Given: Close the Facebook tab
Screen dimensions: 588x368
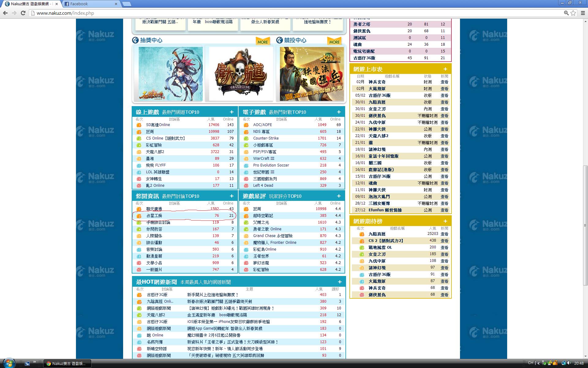Looking at the screenshot, I should (116, 4).
